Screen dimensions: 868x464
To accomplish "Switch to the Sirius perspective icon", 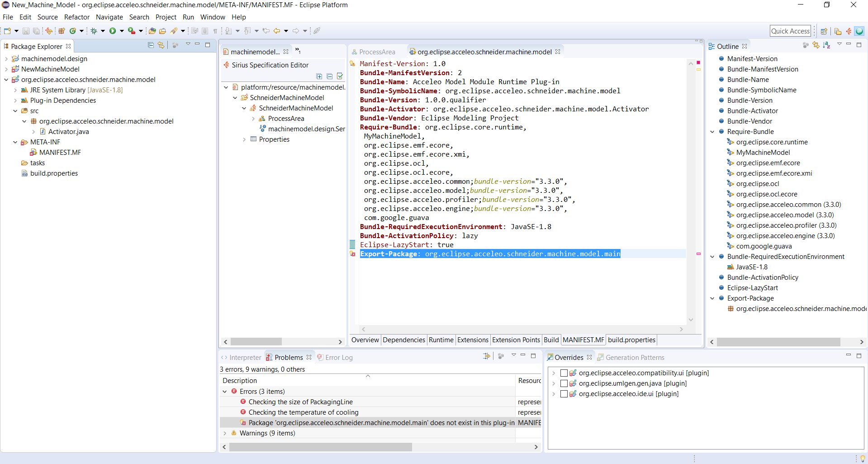I will 849,31.
